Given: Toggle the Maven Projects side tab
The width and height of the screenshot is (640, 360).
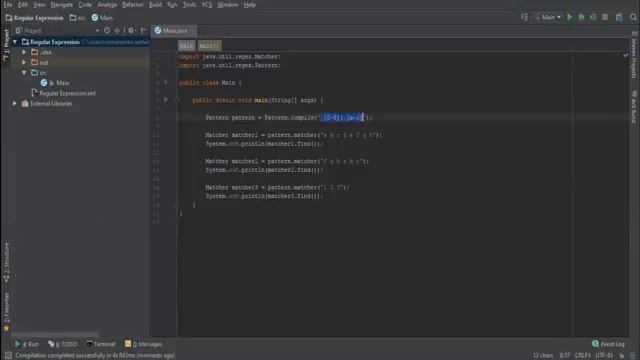Looking at the screenshot, I should click(x=634, y=55).
